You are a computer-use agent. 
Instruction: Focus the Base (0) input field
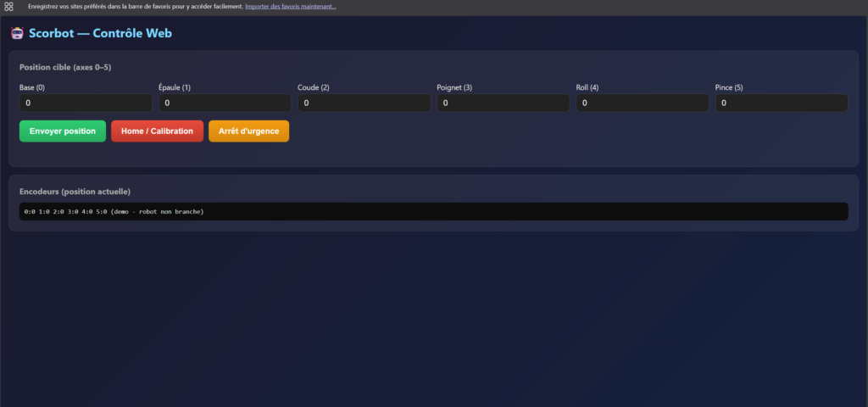click(x=86, y=103)
